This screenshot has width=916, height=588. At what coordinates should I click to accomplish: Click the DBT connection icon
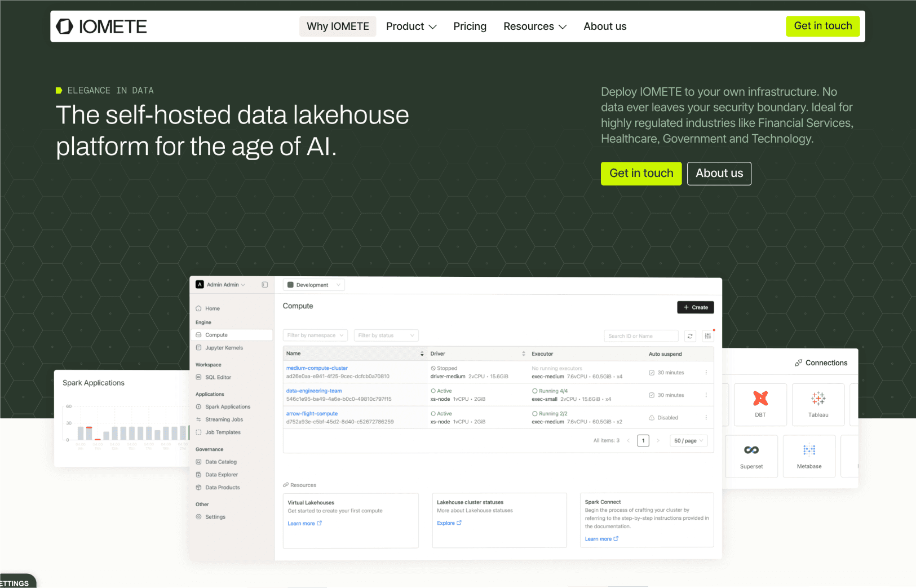point(760,399)
